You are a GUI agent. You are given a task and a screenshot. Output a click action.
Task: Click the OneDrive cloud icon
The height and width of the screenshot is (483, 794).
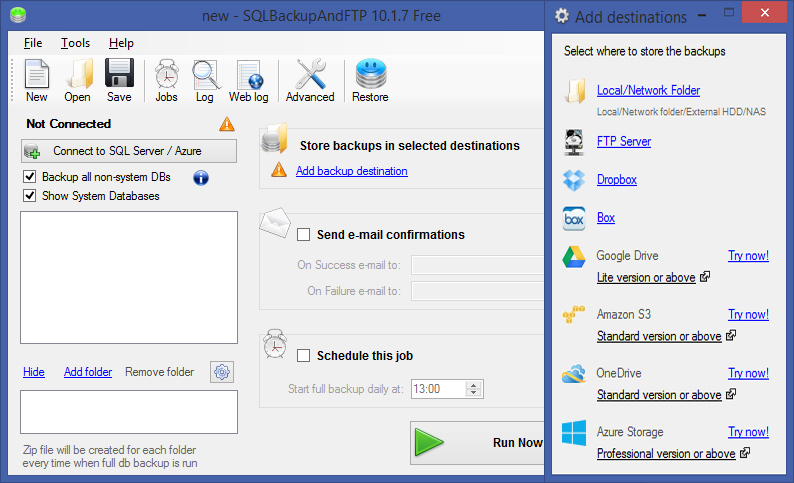[574, 374]
